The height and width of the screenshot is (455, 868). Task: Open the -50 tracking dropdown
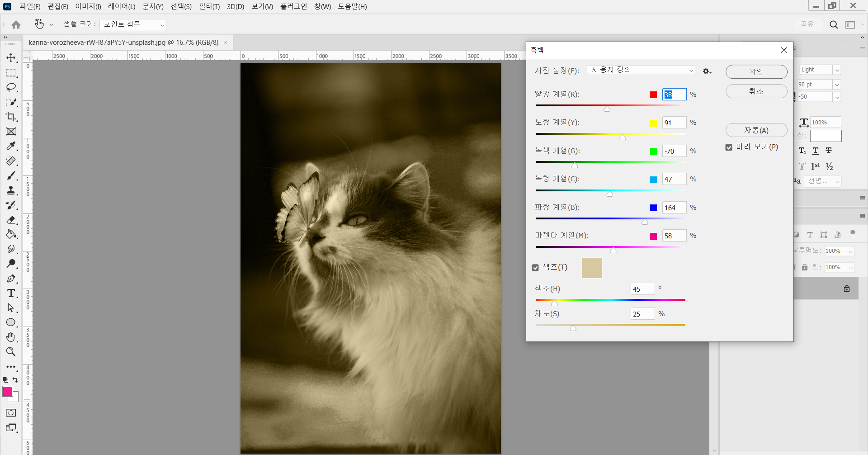[837, 97]
